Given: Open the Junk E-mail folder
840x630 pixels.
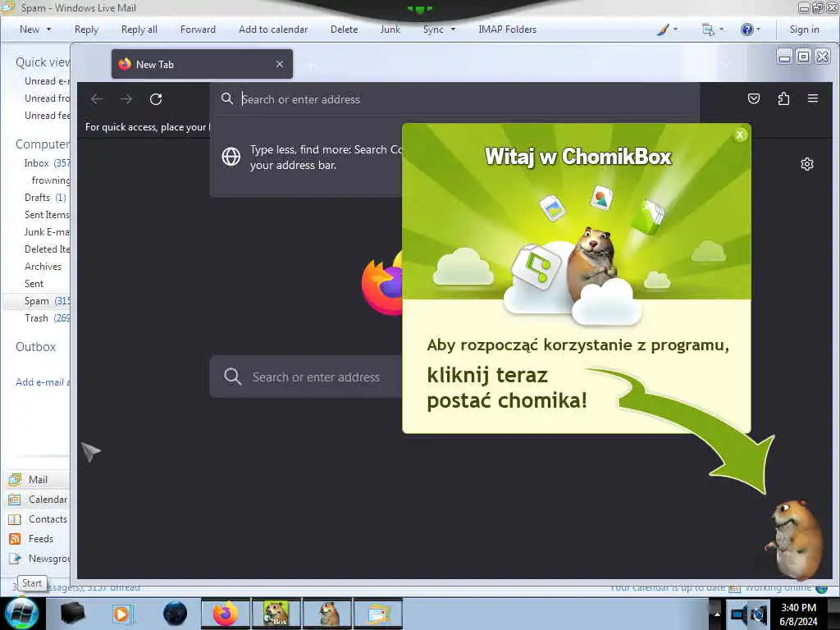Looking at the screenshot, I should pyautogui.click(x=47, y=231).
